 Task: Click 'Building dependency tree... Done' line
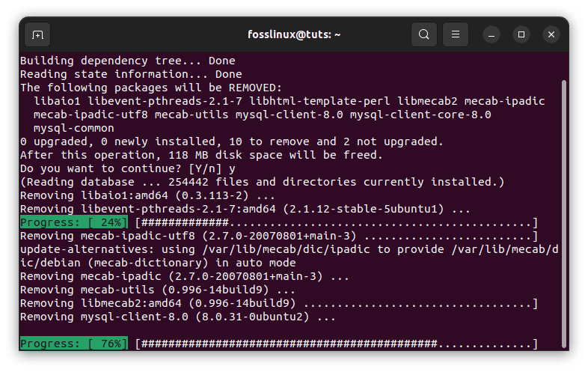(x=127, y=61)
